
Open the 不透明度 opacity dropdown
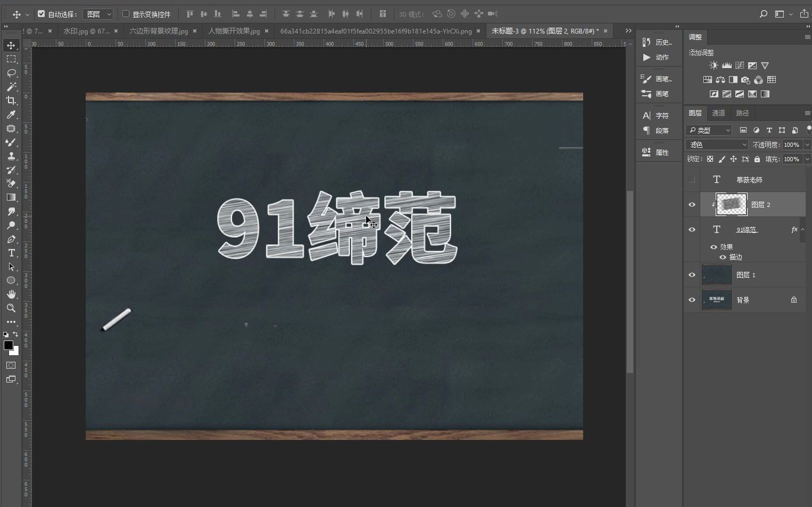pyautogui.click(x=807, y=144)
